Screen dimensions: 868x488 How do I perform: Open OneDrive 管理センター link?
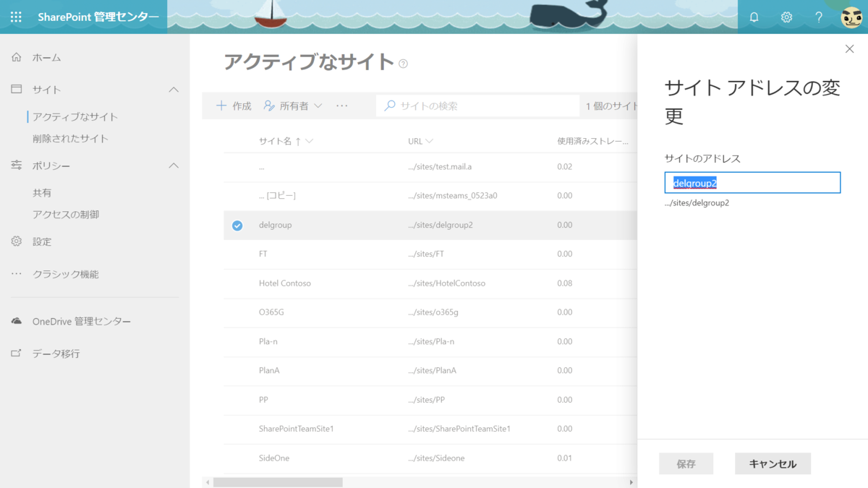pyautogui.click(x=82, y=321)
